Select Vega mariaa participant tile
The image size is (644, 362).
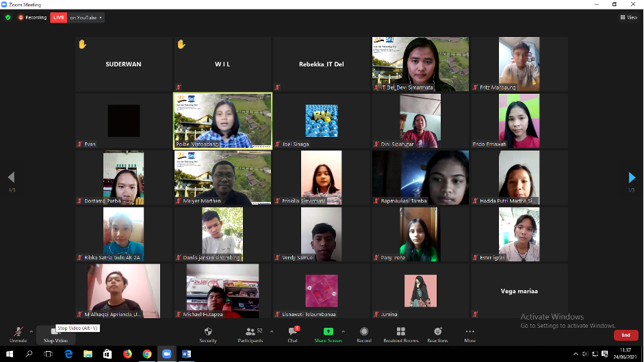[519, 291]
